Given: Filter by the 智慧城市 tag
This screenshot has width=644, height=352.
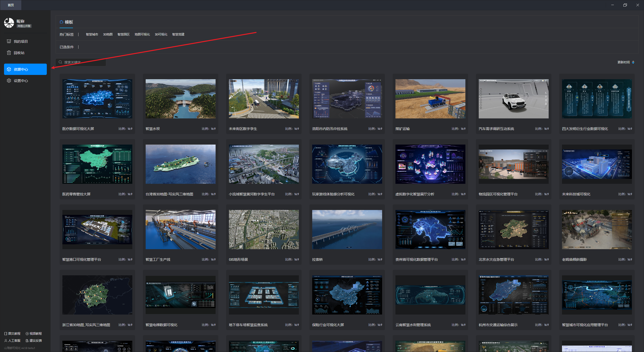Looking at the screenshot, I should click(92, 34).
